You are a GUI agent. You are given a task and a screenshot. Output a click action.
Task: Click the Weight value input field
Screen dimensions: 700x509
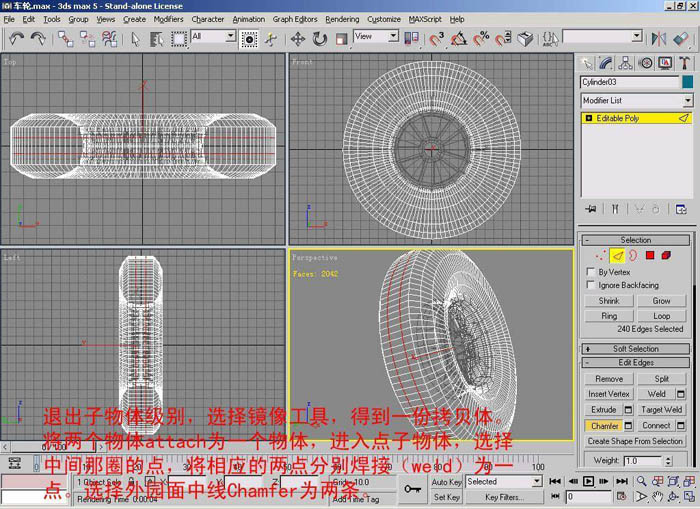pos(643,461)
